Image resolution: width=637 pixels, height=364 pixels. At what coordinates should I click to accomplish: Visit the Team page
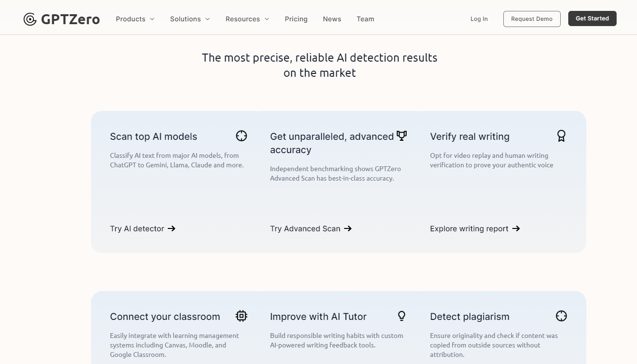pos(365,19)
